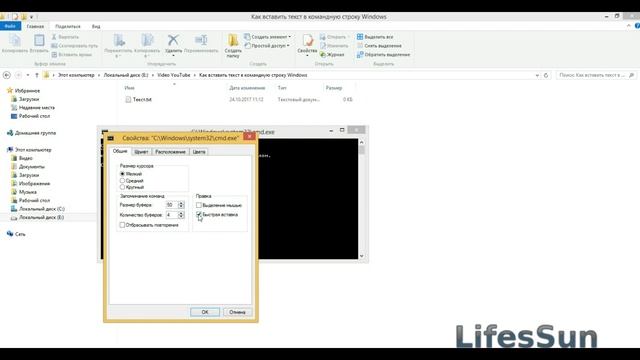Click OK in the Свойства dialog
The image size is (640, 360).
(205, 312)
